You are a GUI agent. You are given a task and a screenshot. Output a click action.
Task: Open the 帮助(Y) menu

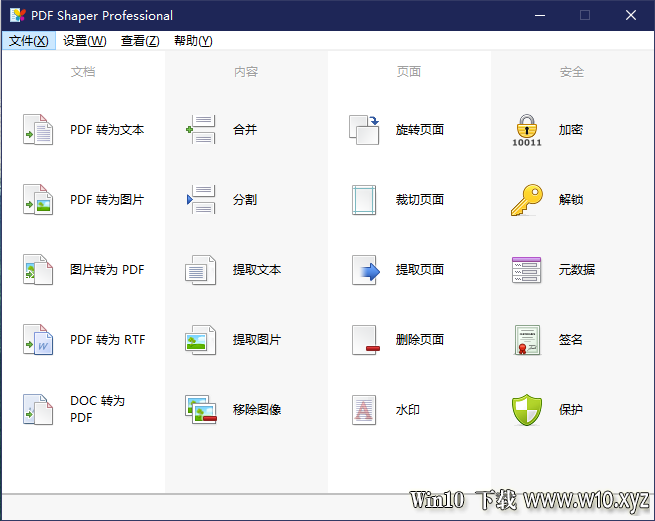(193, 41)
